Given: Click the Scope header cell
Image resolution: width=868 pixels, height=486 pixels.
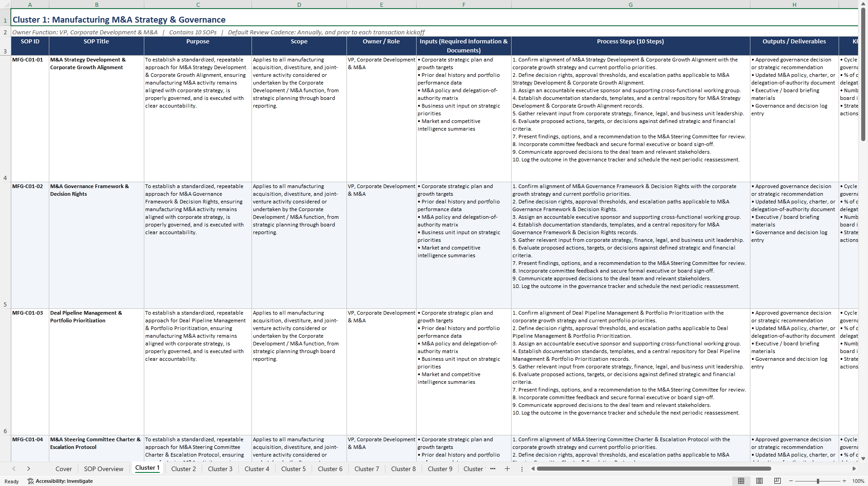Looking at the screenshot, I should coord(299,46).
